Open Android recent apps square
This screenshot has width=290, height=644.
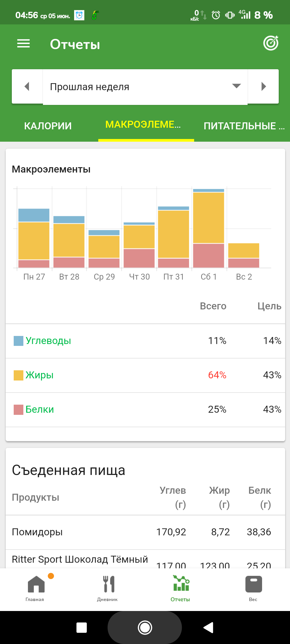tap(82, 628)
